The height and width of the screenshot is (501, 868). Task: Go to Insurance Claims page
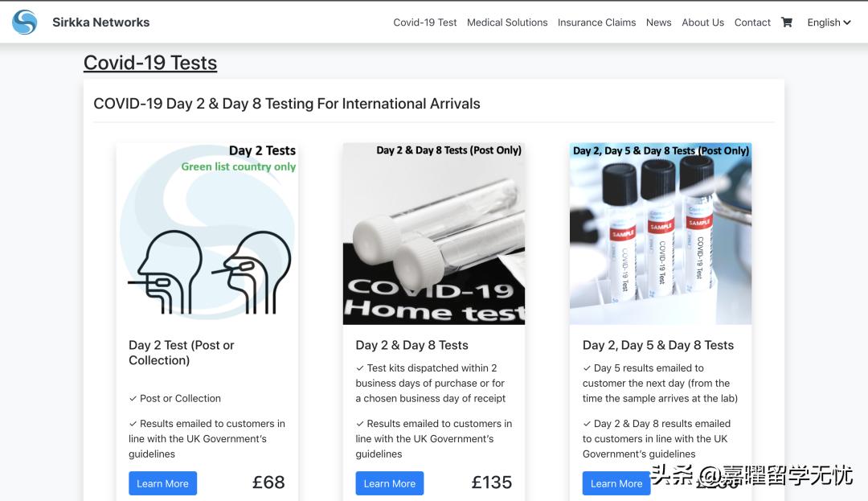coord(596,23)
